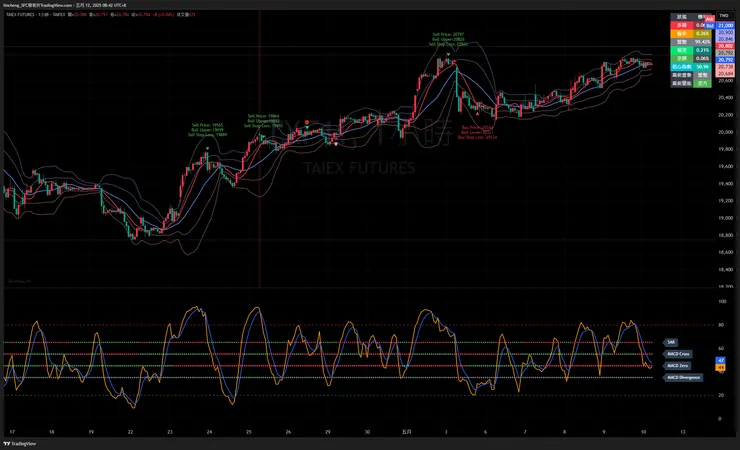Click the 99.42% table cell
The width and height of the screenshot is (740, 450).
click(702, 42)
